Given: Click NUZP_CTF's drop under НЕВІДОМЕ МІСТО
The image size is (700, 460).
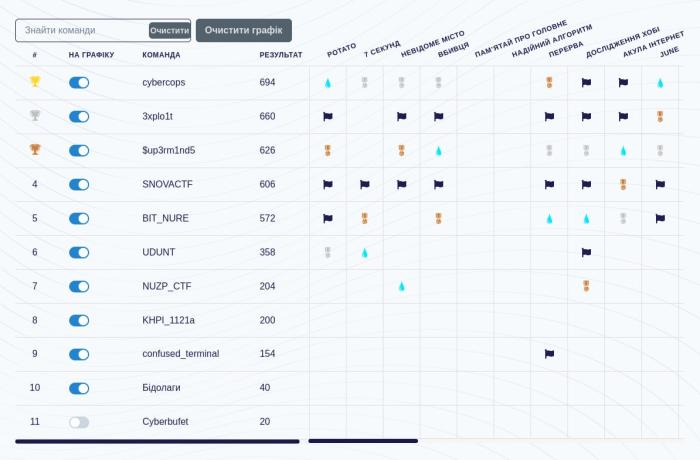Looking at the screenshot, I should (x=401, y=287).
